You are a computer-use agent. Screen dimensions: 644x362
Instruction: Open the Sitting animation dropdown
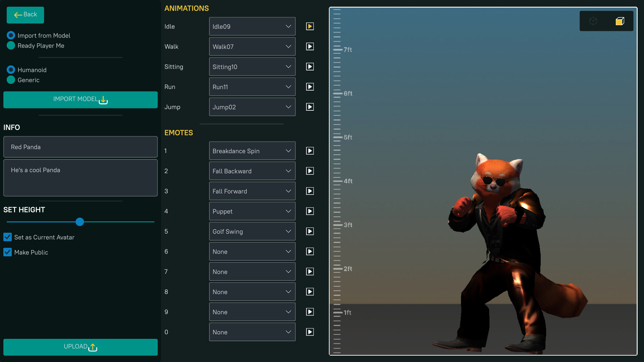pyautogui.click(x=252, y=67)
